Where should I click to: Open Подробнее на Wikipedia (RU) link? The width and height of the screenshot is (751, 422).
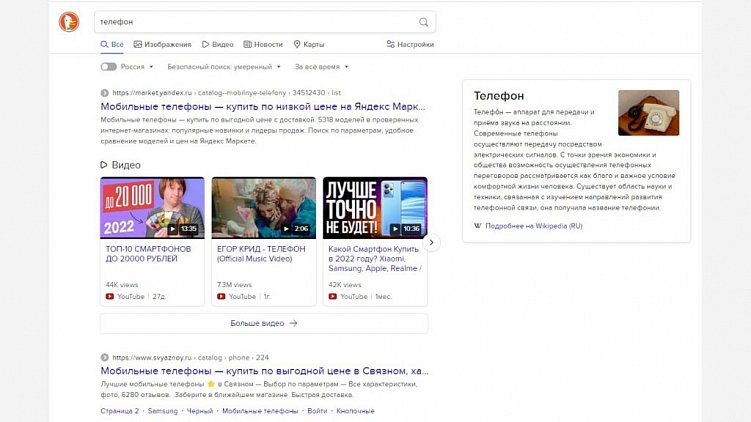point(534,226)
